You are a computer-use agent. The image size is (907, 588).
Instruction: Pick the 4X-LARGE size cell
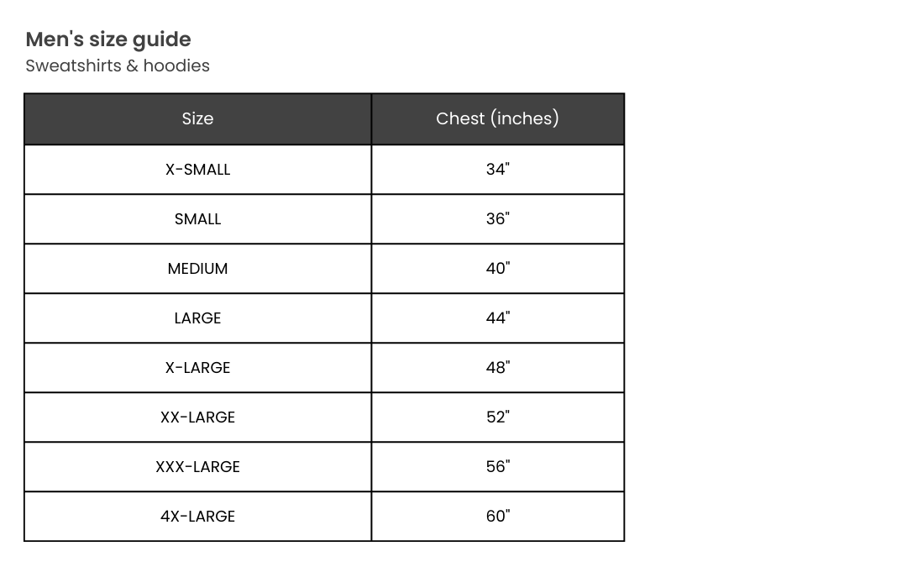coord(197,517)
